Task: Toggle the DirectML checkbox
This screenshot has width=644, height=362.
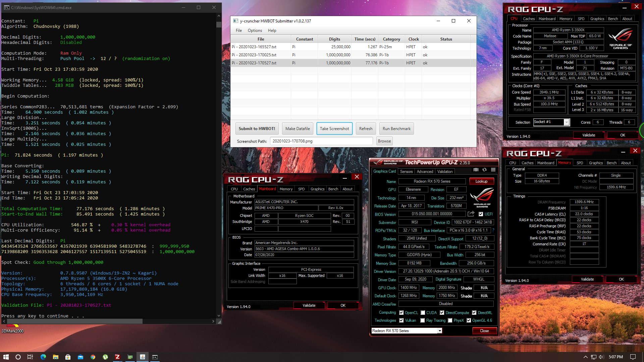Action: [x=474, y=313]
